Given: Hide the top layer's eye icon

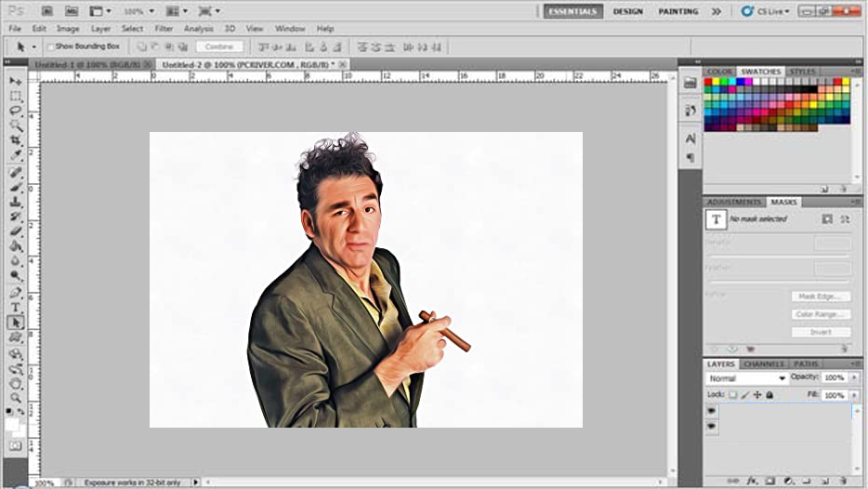Looking at the screenshot, I should 712,411.
